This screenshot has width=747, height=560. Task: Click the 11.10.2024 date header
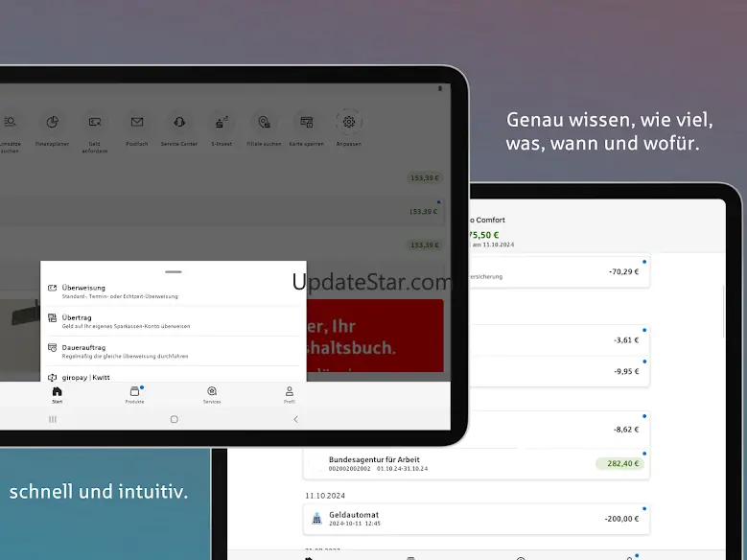point(325,496)
